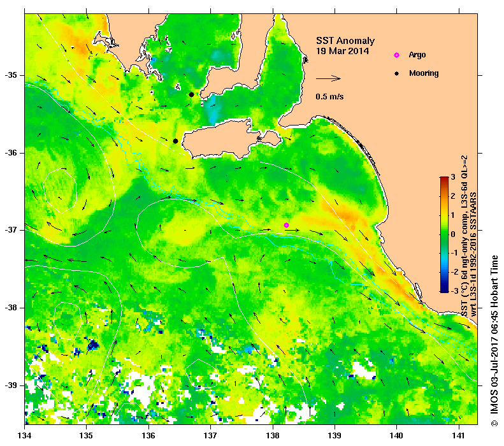Image resolution: width=504 pixels, height=446 pixels.
Task: Click longitude axis label '140'
Action: click(396, 436)
